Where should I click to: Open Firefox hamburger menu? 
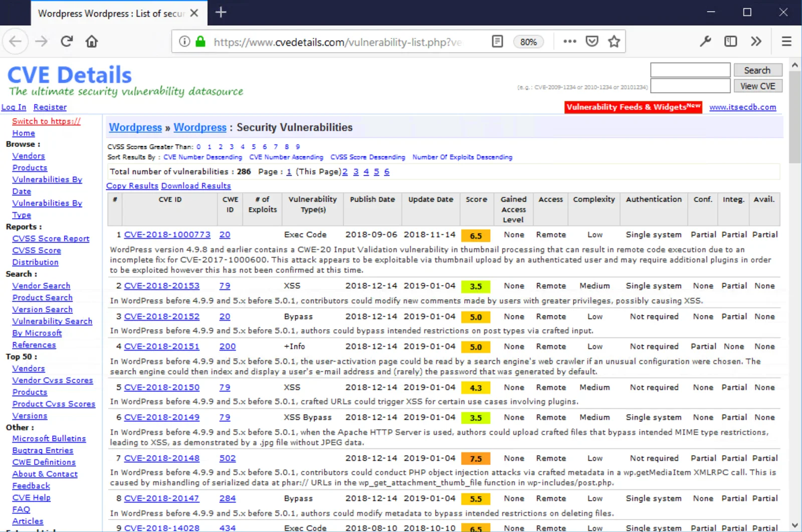coord(786,41)
